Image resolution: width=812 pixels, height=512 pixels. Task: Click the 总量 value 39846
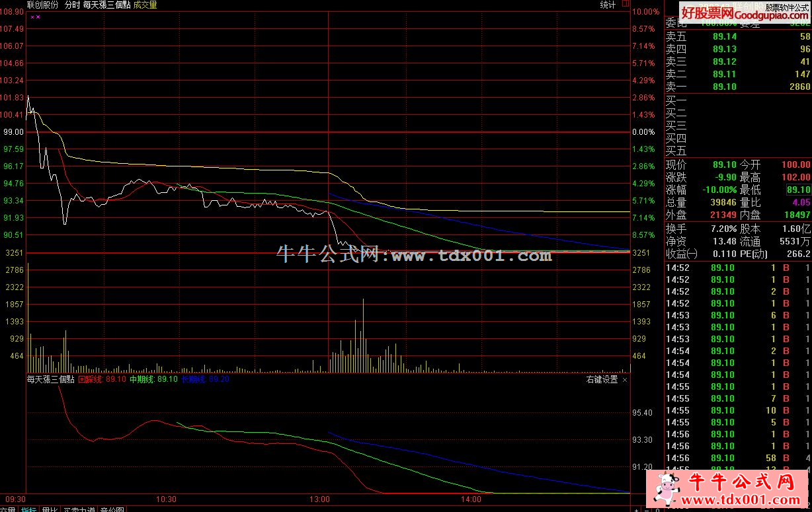(x=723, y=202)
